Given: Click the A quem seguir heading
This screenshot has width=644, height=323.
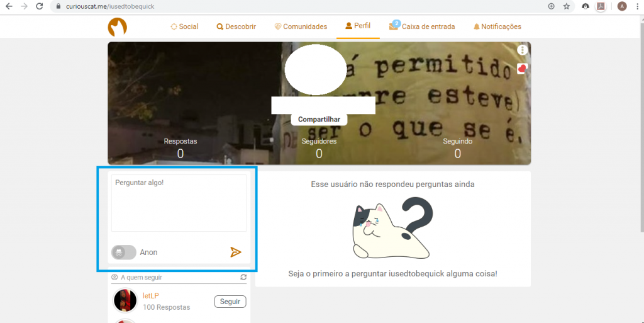Looking at the screenshot, I should click(x=142, y=278).
